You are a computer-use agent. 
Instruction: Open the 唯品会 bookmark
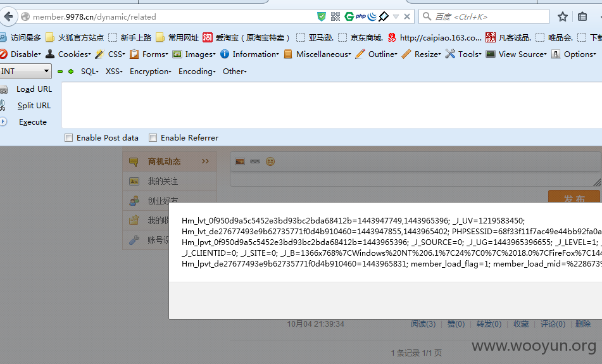coord(555,37)
